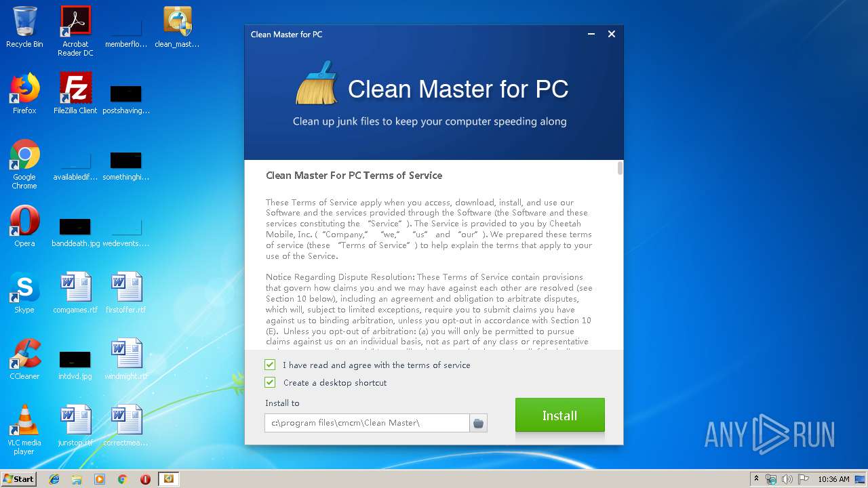Open Opera from the taskbar
Viewport: 868px width, 488px height.
coord(145,479)
